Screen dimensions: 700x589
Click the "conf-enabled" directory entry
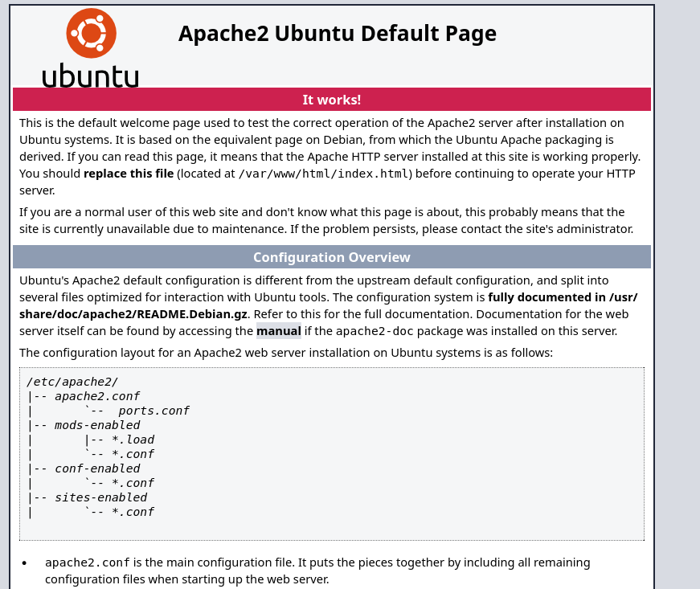(x=97, y=468)
